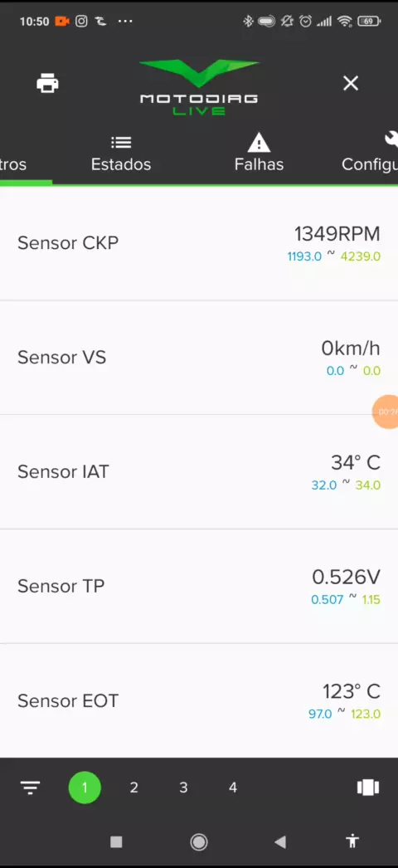This screenshot has width=398, height=868.
Task: Tap the printer icon in header
Action: (47, 84)
